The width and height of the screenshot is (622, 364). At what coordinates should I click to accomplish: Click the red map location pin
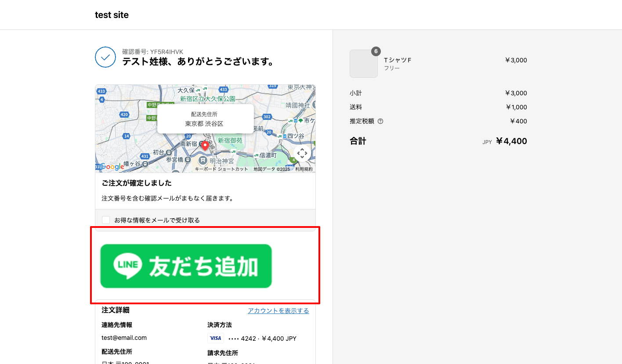205,146
